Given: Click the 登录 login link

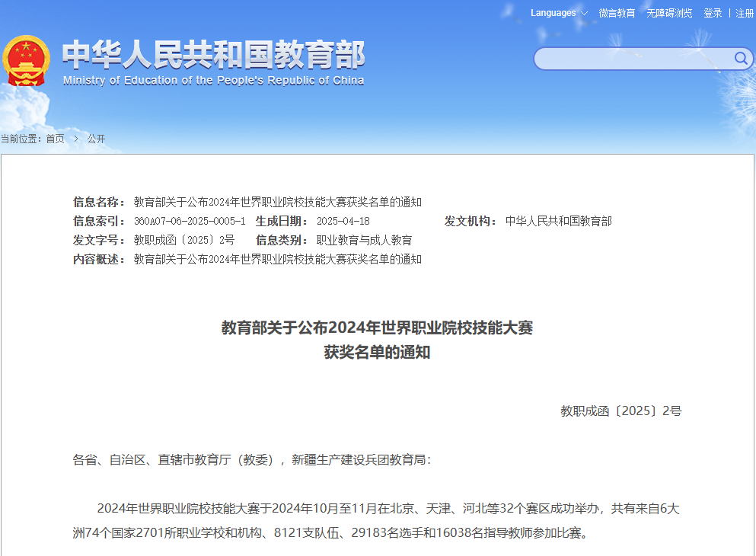Looking at the screenshot, I should pyautogui.click(x=713, y=13).
